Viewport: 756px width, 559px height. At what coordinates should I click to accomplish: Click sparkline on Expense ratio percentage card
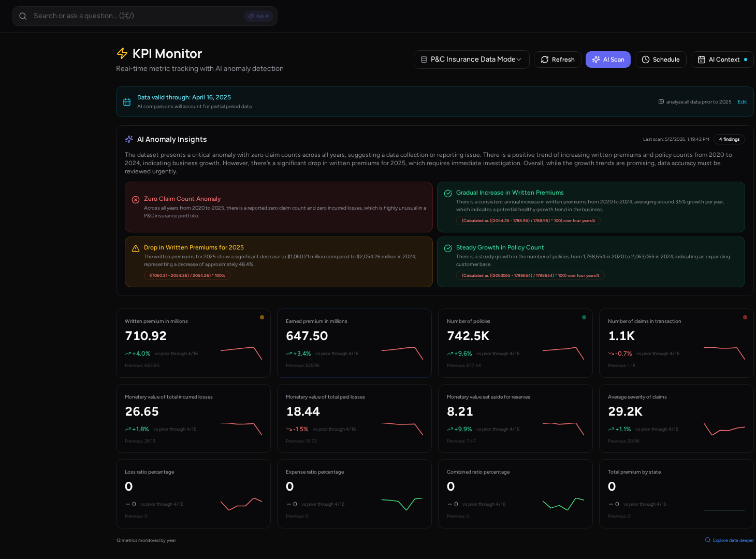click(402, 504)
